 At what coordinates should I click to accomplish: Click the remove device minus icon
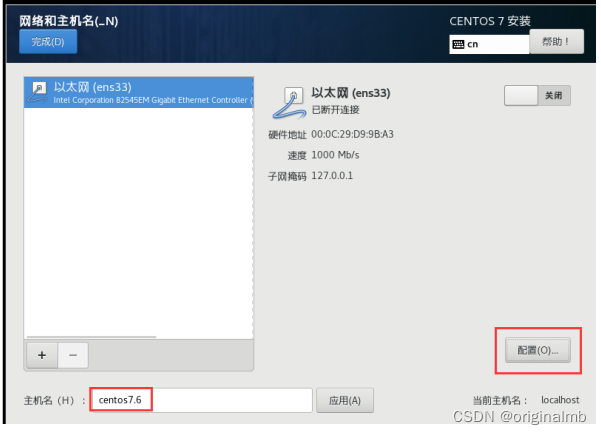73,355
